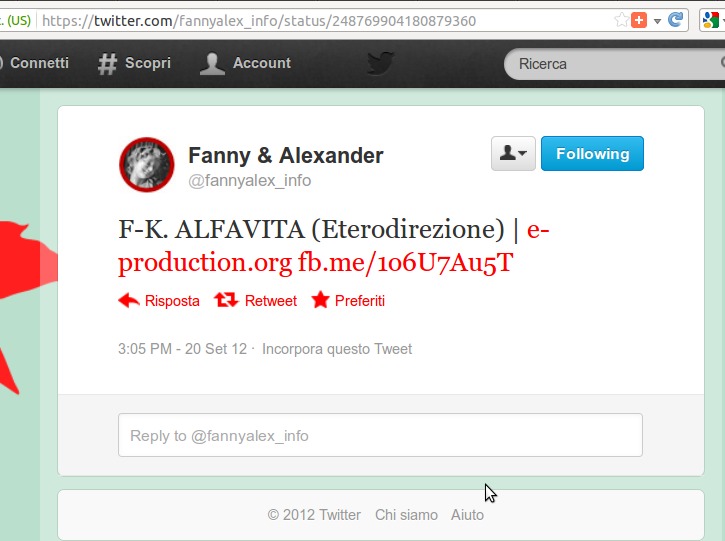Viewport: 725px width, 541px height.
Task: Click the favorite star icon
Action: [x=320, y=300]
